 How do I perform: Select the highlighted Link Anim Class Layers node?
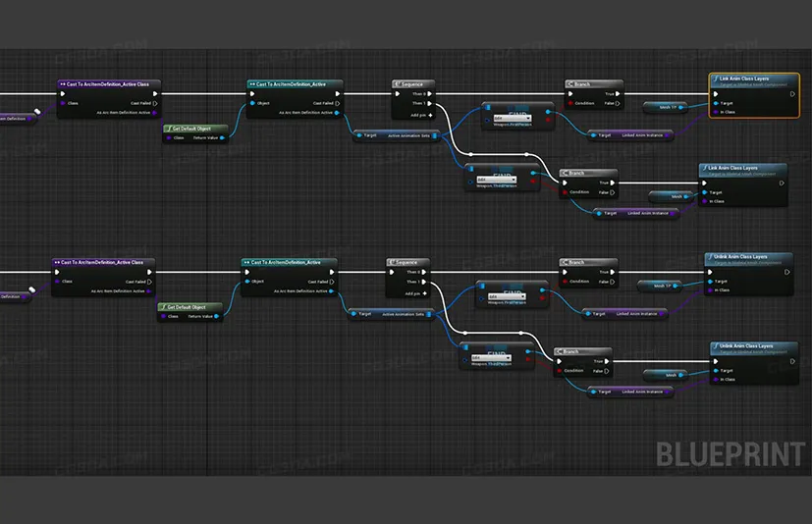[754, 95]
